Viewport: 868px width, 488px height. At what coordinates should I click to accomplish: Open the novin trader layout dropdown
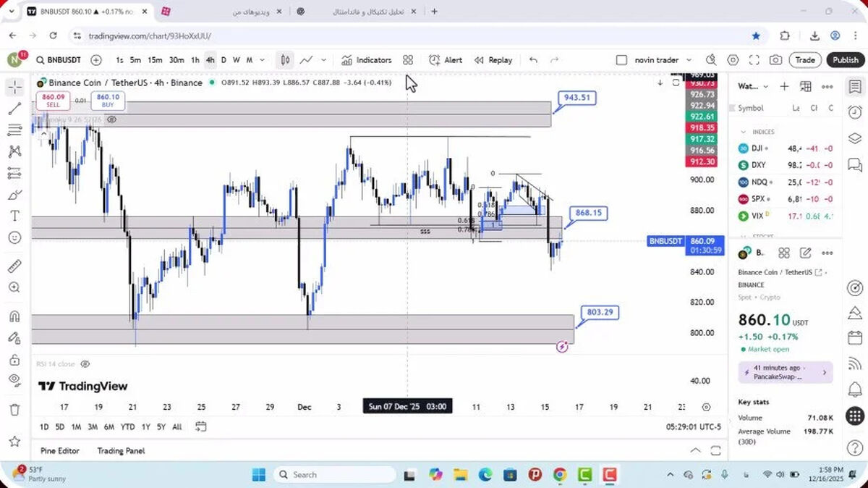tap(689, 60)
